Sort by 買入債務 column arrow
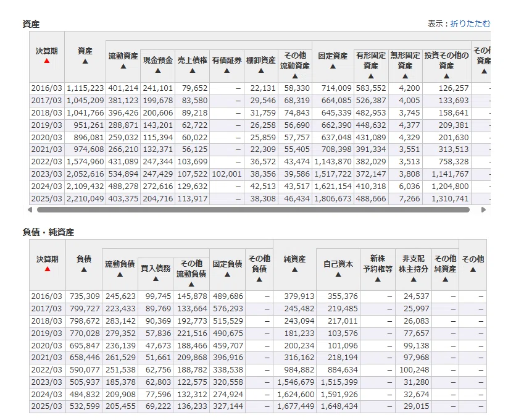This screenshot has width=516, height=420. coord(156,279)
